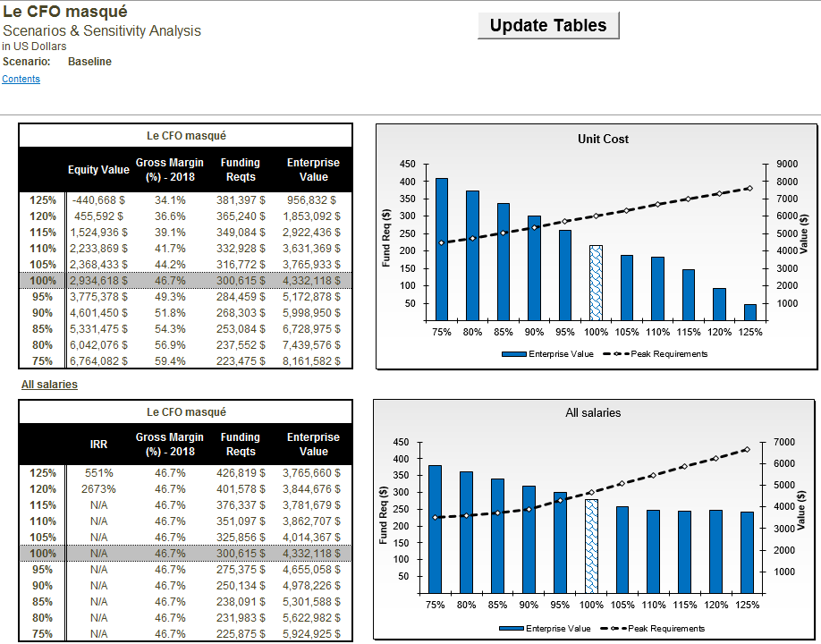Click the IRR cell showing 551%
Image resolution: width=821 pixels, height=644 pixels.
pyautogui.click(x=98, y=473)
